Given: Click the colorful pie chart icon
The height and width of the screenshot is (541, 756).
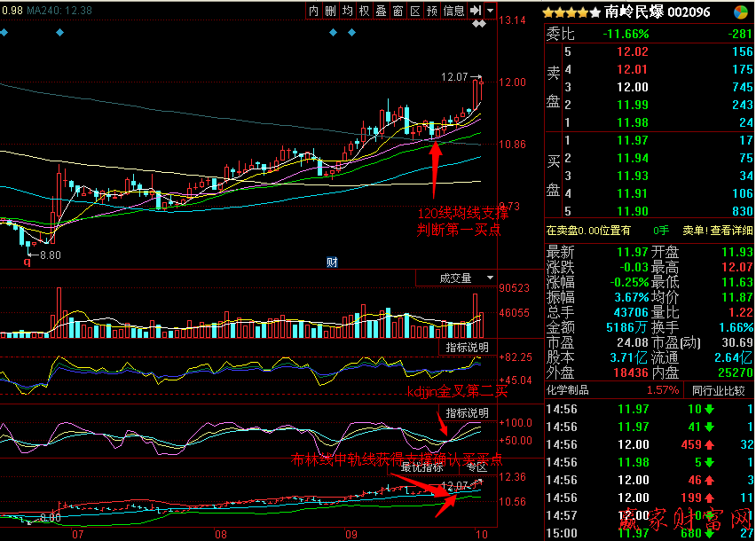Looking at the screenshot, I should click(740, 12).
